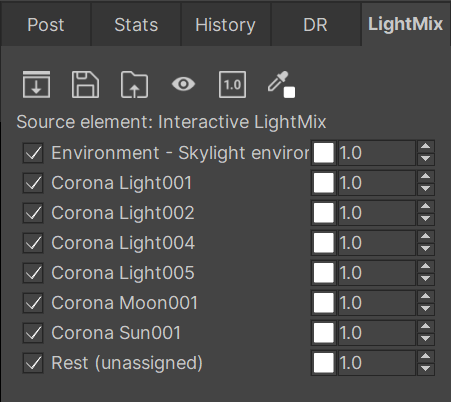Click the Corona Sun001 label text
Screen dimensions: 451x402
116,333
